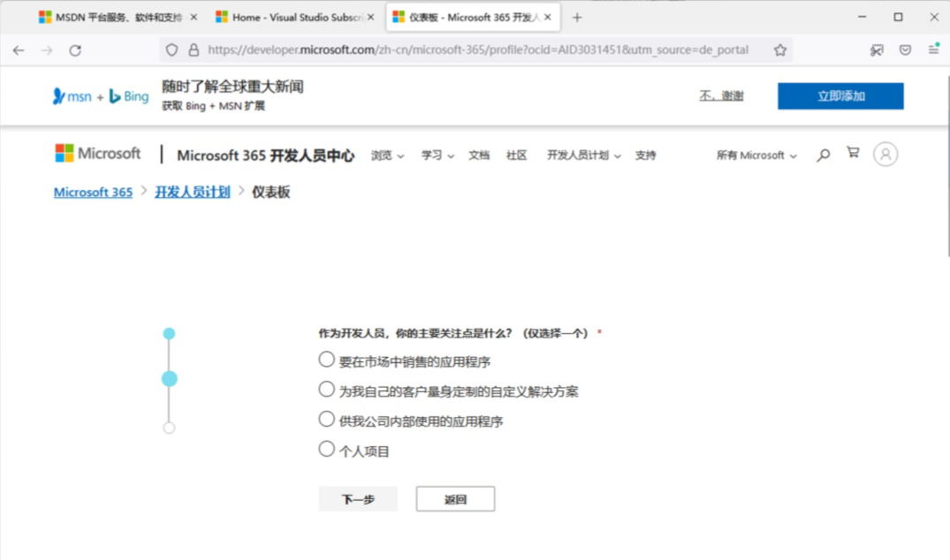
Task: Open the screenshot scissors tool
Action: click(x=877, y=50)
